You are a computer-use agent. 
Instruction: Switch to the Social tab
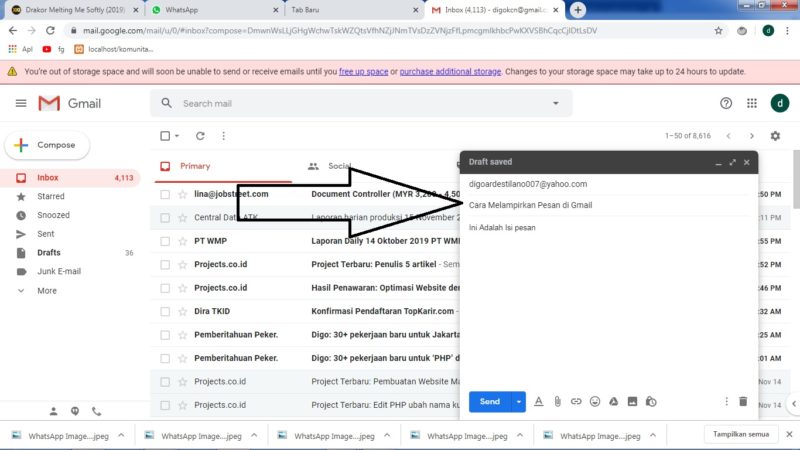point(339,166)
